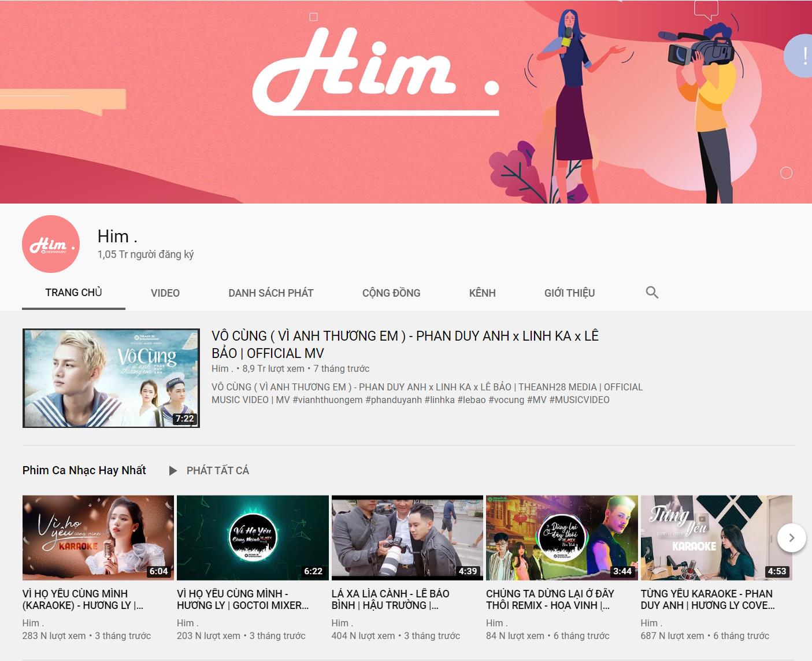The image size is (812, 661).
Task: Open the Vô Cùng featured video thumbnail
Action: [111, 378]
